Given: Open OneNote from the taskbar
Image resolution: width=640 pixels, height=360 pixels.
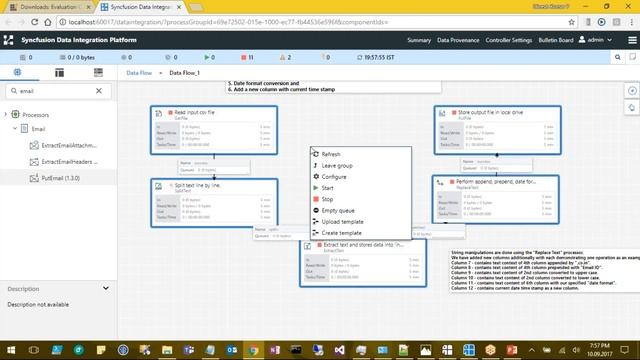Looking at the screenshot, I should [275, 350].
